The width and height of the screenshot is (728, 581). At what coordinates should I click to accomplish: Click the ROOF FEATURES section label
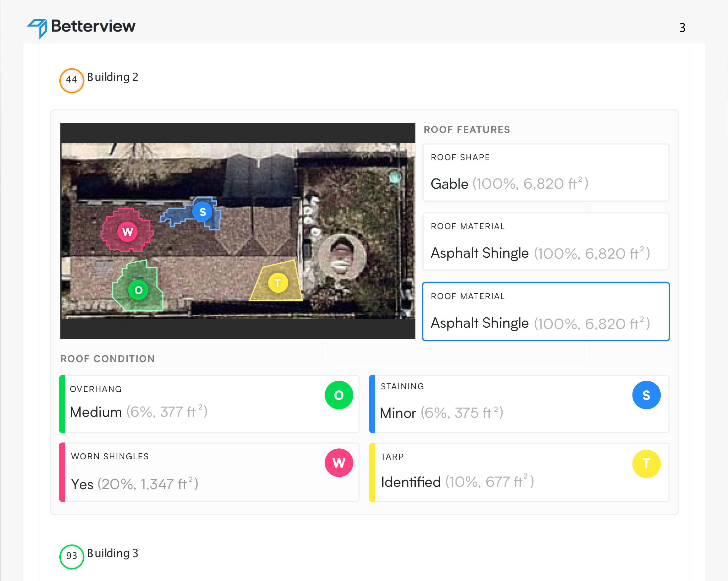[x=467, y=130]
